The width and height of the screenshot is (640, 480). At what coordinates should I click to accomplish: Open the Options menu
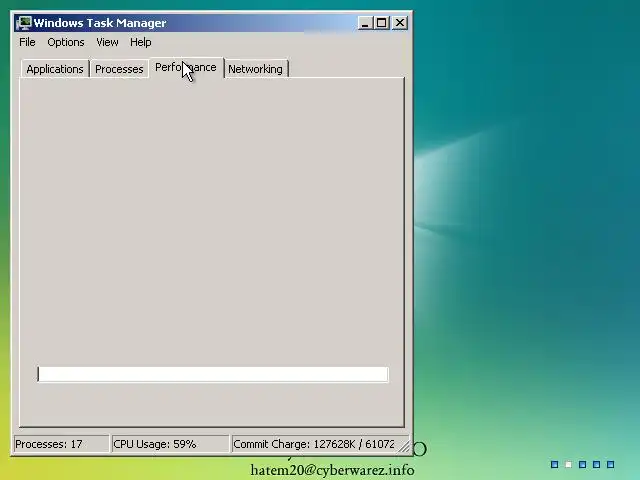[x=66, y=42]
